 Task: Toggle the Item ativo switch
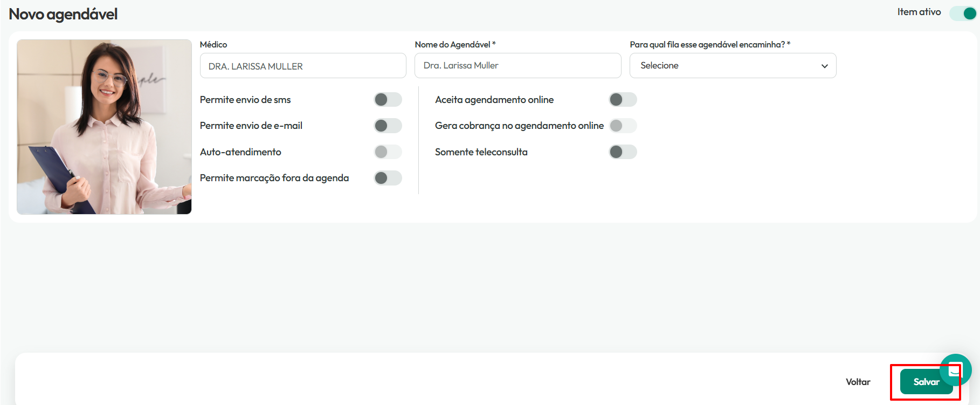[963, 13]
